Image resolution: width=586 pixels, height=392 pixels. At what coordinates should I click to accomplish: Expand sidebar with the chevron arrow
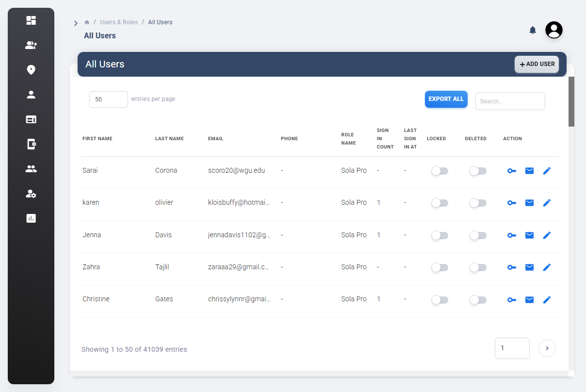click(76, 23)
